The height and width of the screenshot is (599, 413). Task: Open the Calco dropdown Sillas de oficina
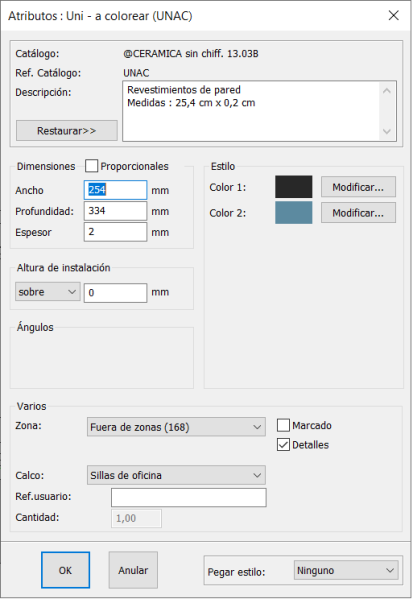coord(176,475)
